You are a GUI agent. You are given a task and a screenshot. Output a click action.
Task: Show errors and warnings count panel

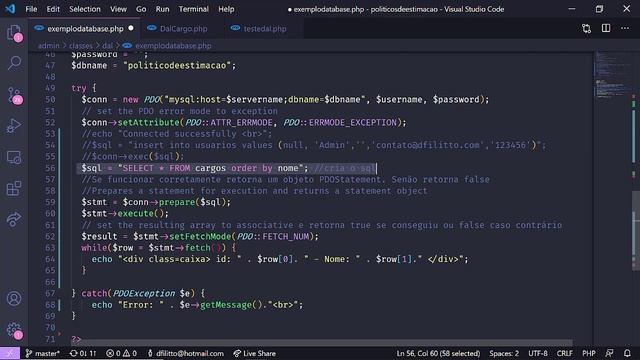[x=121, y=353]
